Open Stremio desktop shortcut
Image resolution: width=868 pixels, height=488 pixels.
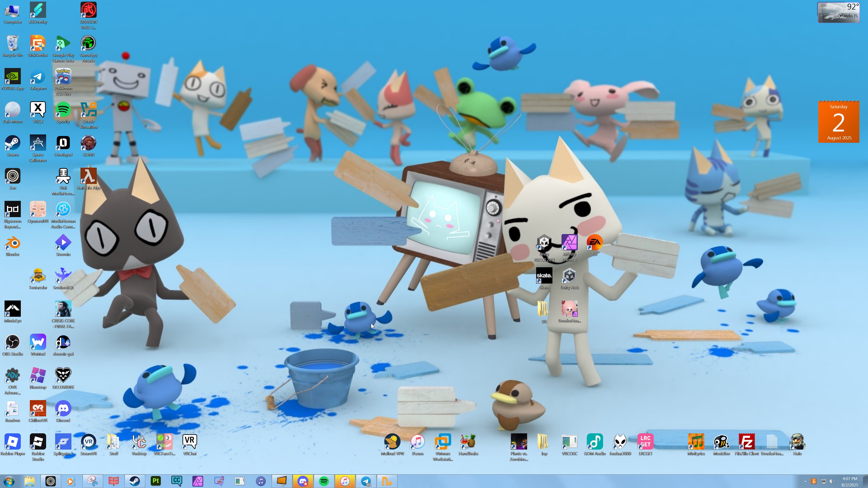pos(63,246)
